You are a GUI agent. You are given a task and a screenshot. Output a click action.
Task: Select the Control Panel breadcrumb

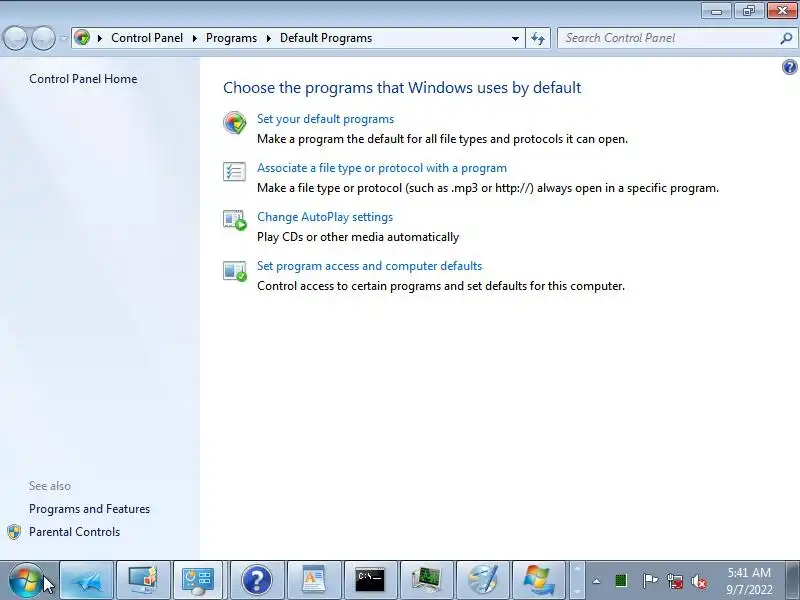[x=147, y=38]
